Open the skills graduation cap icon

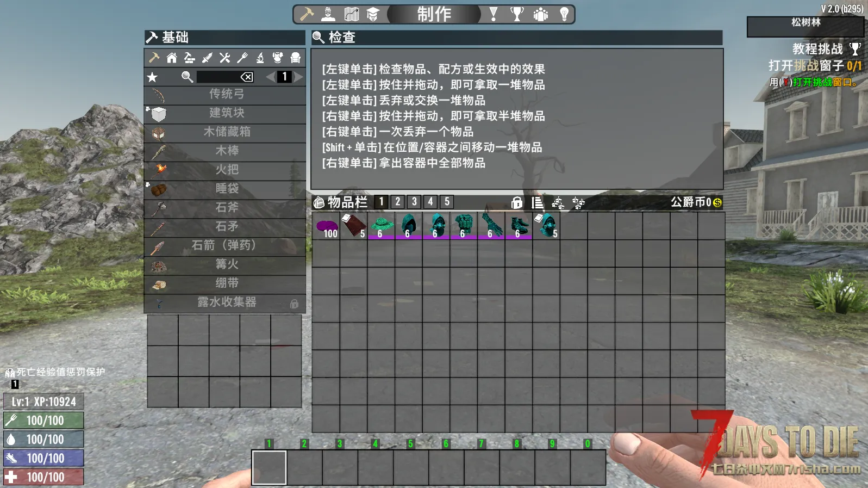[x=373, y=14]
